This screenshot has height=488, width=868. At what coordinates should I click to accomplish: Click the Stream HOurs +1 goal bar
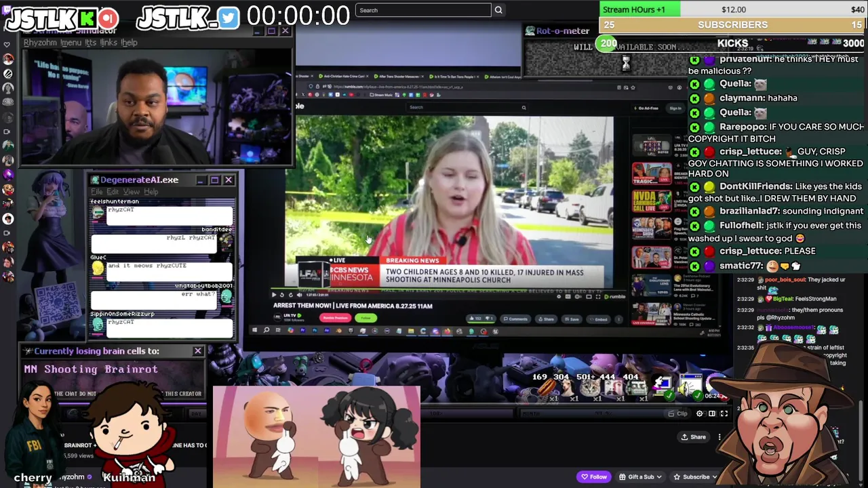pyautogui.click(x=733, y=9)
